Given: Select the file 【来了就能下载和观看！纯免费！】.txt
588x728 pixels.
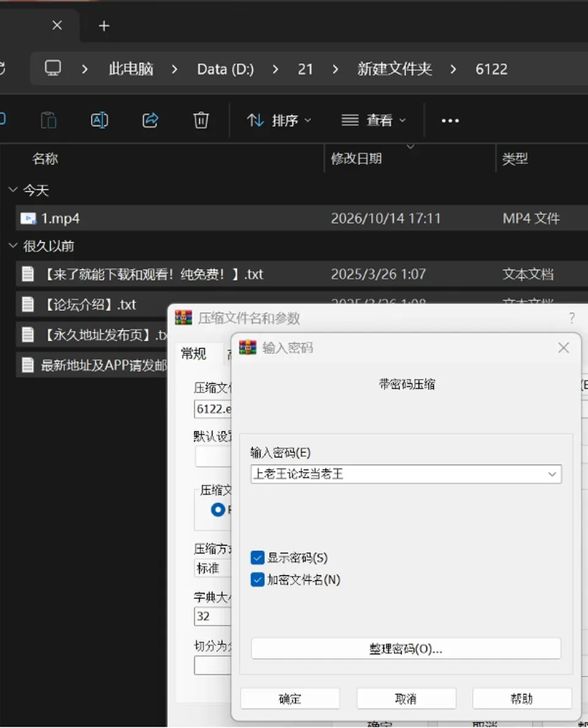Looking at the screenshot, I should pos(302,274).
